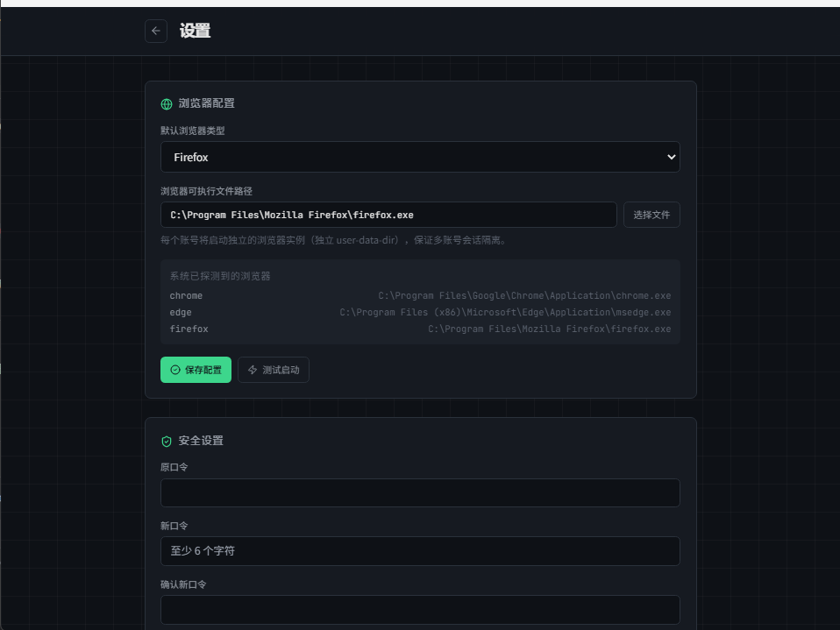This screenshot has height=630, width=840.
Task: Select the detected chrome browser row
Action: pyautogui.click(x=420, y=295)
